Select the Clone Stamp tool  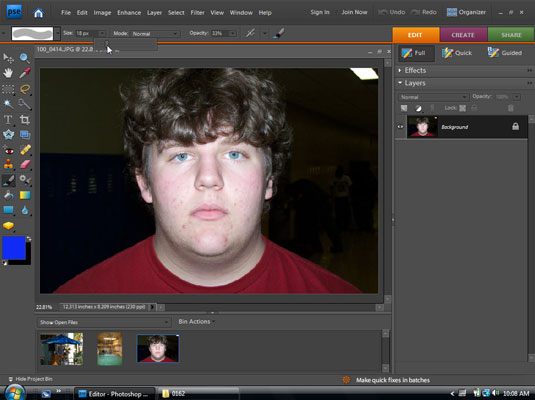(x=8, y=165)
